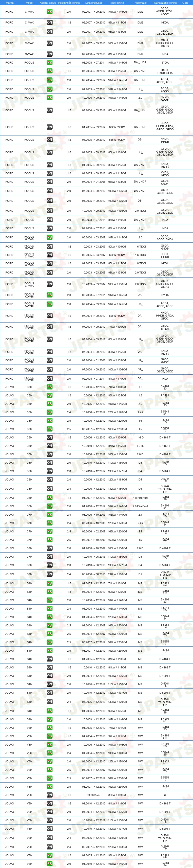193x868 pixels.
Task: Click body cell 1.8 FlexFuel
Action: click(140, 498)
